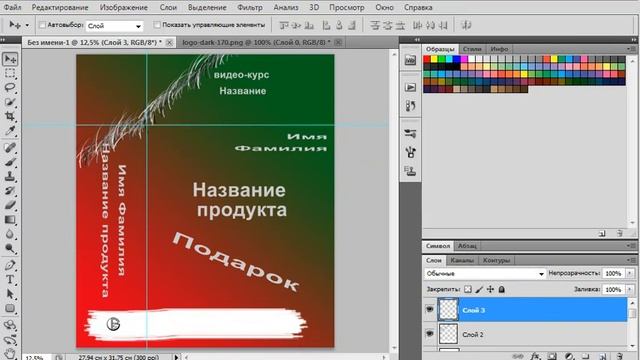Viewport: 640px width, 360px height.
Task: Select the Pen tool
Action: (10, 265)
